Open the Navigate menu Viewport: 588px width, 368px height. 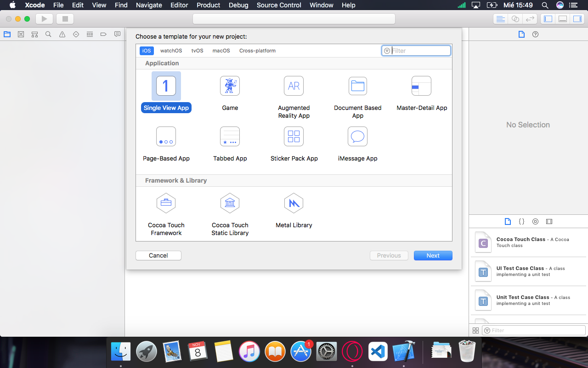pos(149,5)
